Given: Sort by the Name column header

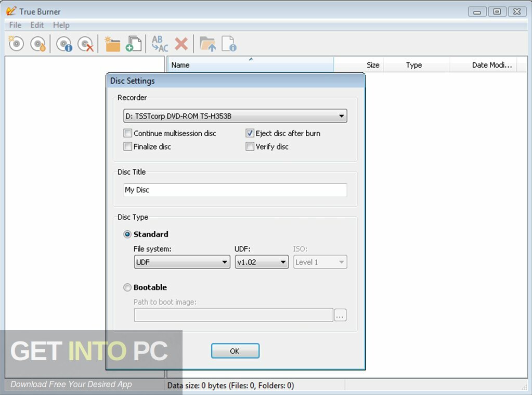Looking at the screenshot, I should point(250,65).
